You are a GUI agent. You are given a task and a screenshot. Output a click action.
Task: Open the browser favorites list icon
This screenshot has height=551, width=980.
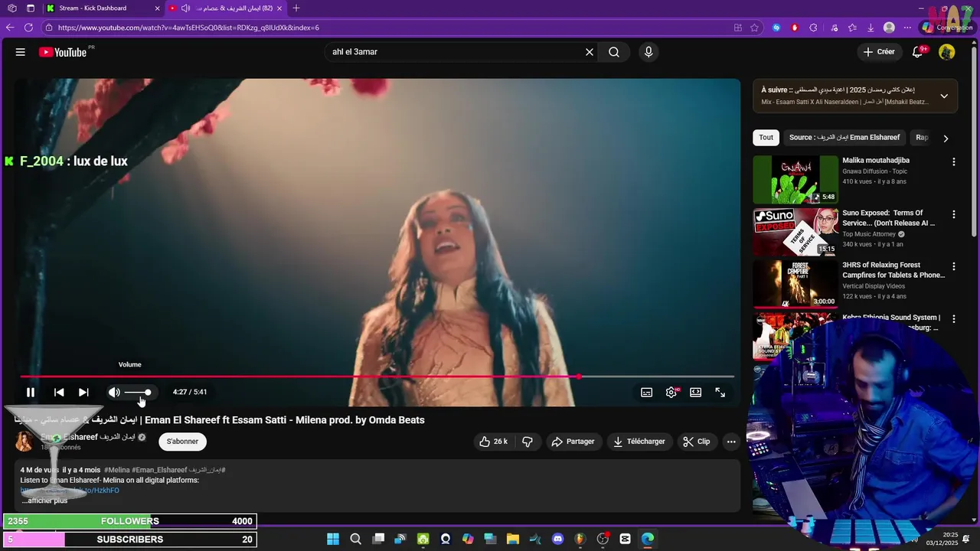852,28
